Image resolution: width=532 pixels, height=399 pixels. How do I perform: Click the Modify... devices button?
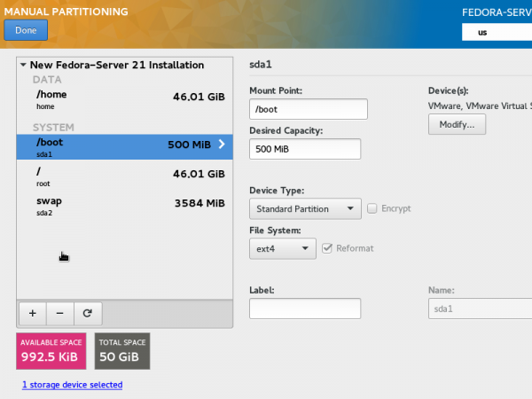point(457,124)
